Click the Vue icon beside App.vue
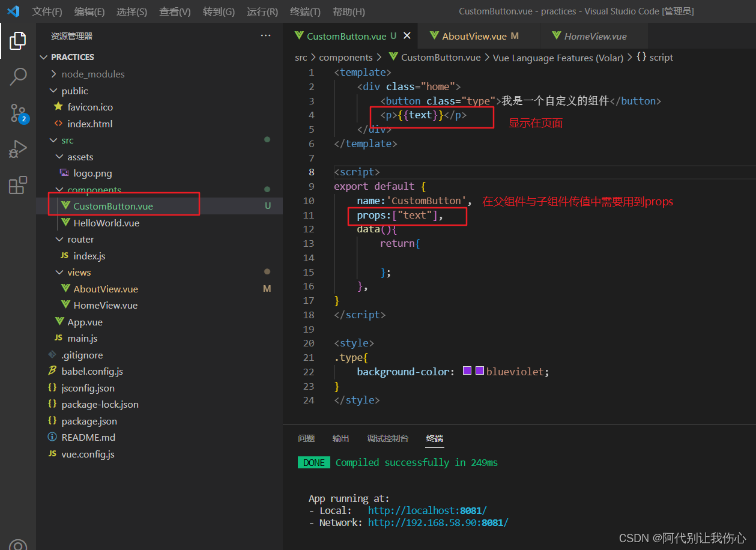 click(x=59, y=322)
